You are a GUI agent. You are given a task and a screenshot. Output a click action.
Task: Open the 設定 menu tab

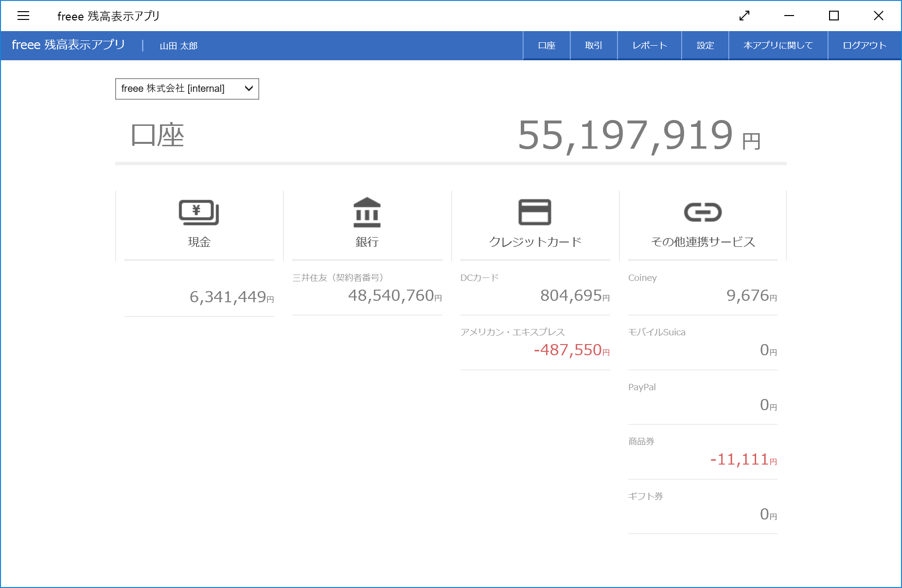[705, 46]
